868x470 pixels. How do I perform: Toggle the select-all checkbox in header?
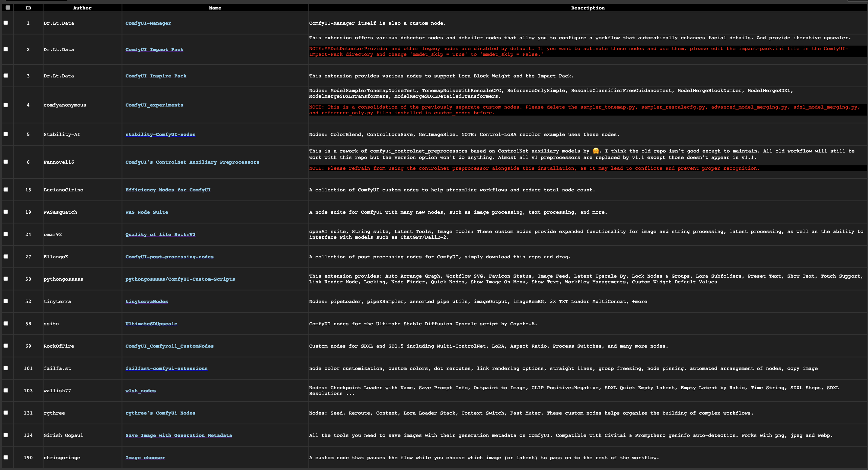pos(7,7)
